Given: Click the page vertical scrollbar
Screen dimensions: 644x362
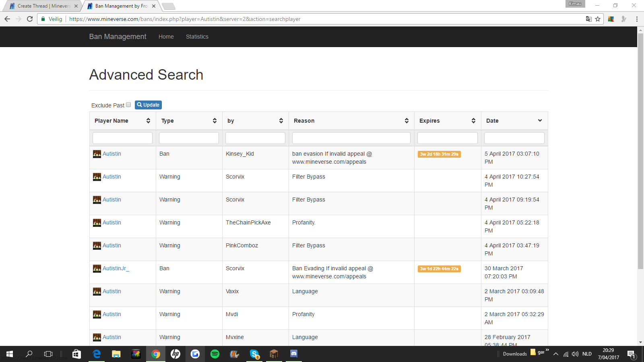Looking at the screenshot, I should point(640,151).
